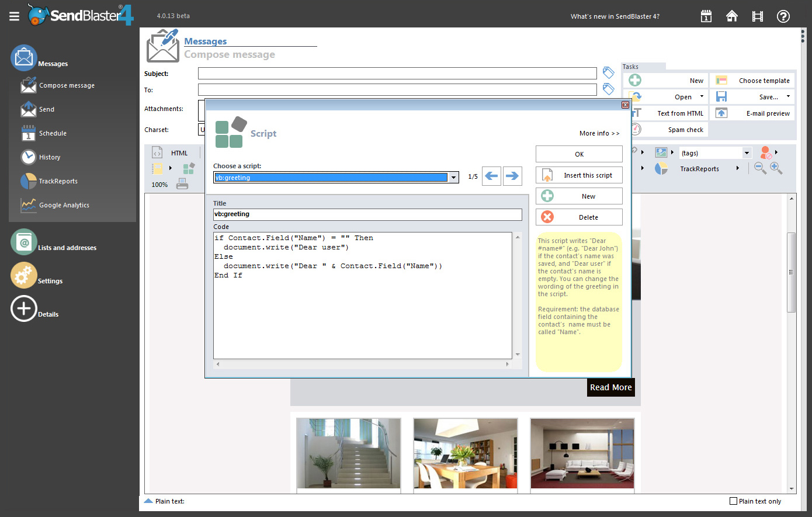Go to previous script with left arrow

492,176
